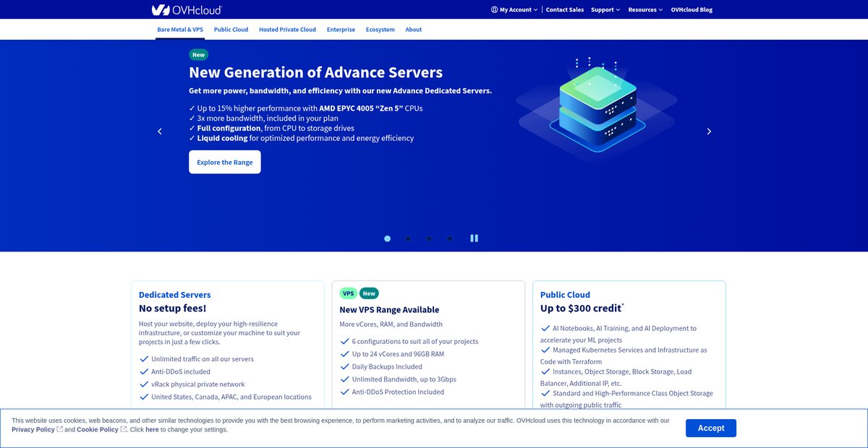This screenshot has height=448, width=868.
Task: Click the New Generation of Advance Servers title
Action: point(316,72)
